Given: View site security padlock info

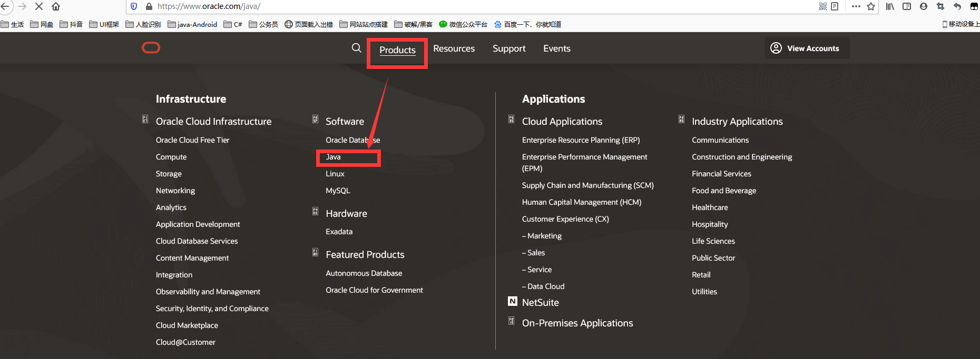Looking at the screenshot, I should [149, 6].
